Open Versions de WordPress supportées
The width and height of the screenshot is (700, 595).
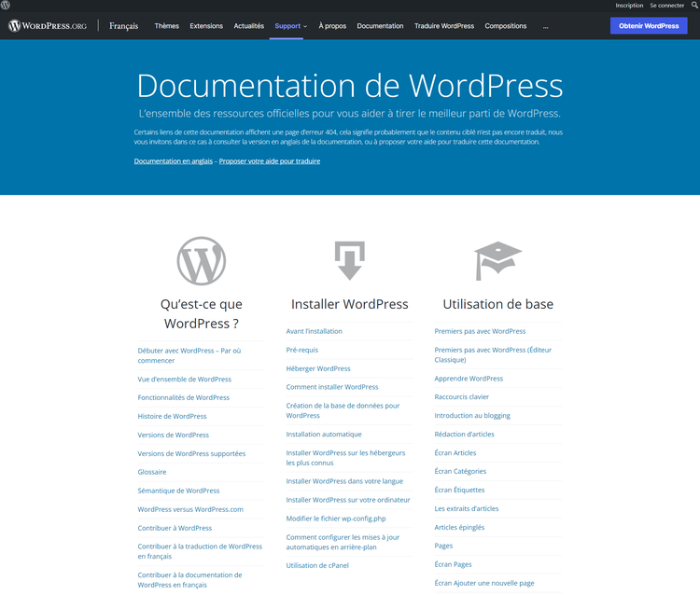(191, 453)
